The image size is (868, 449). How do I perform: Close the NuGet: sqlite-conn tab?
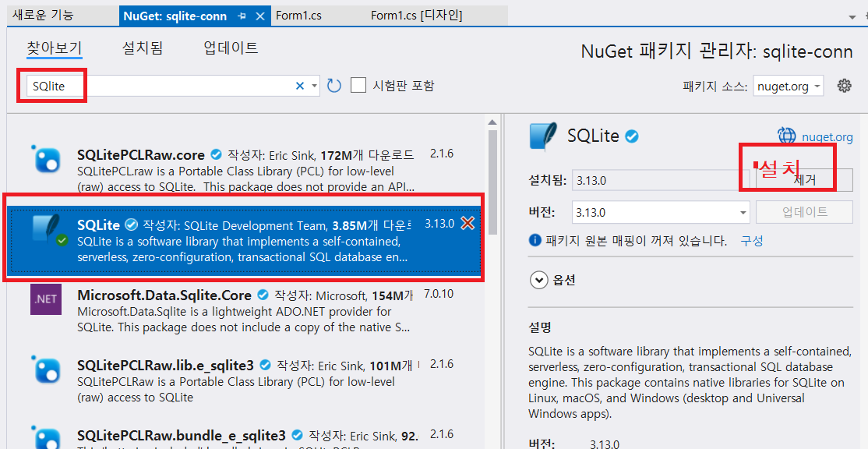260,16
